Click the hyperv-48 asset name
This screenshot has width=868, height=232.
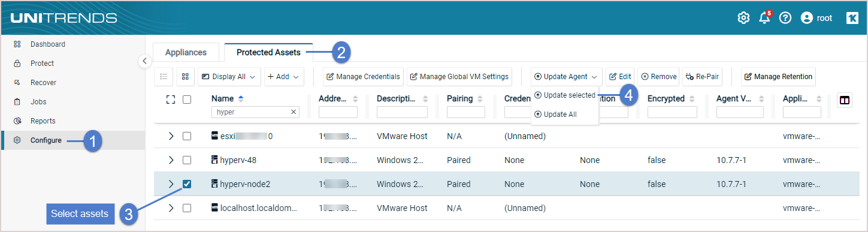[x=238, y=160]
